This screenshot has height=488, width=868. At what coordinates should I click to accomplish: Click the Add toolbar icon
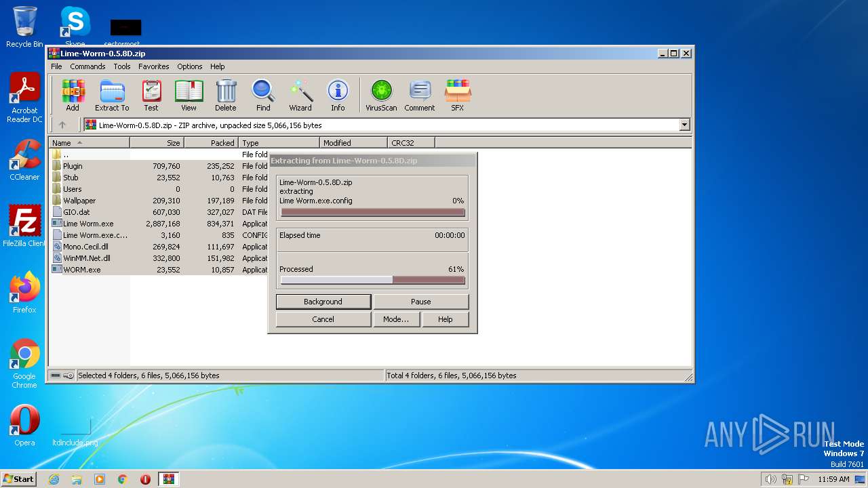coord(73,95)
